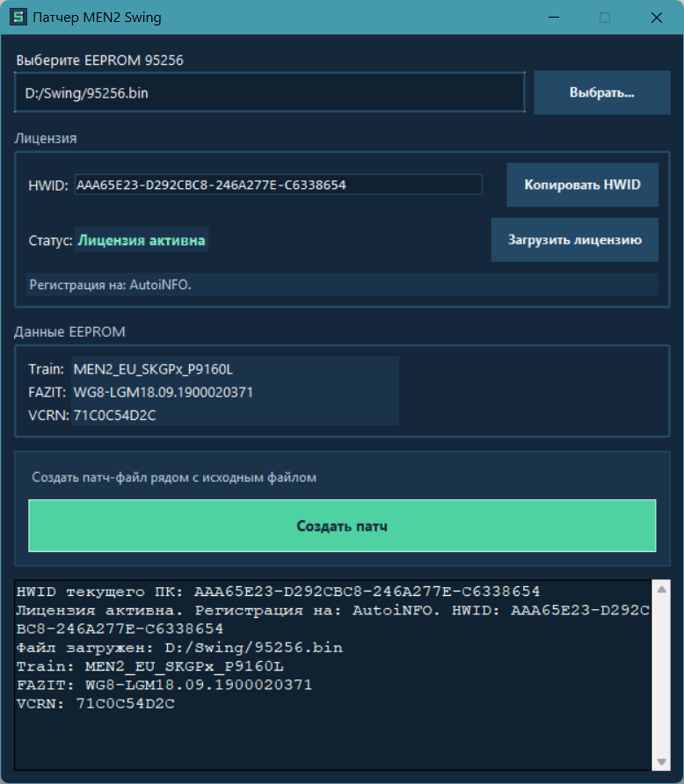Click the Лицензия активна status text

coord(142,240)
